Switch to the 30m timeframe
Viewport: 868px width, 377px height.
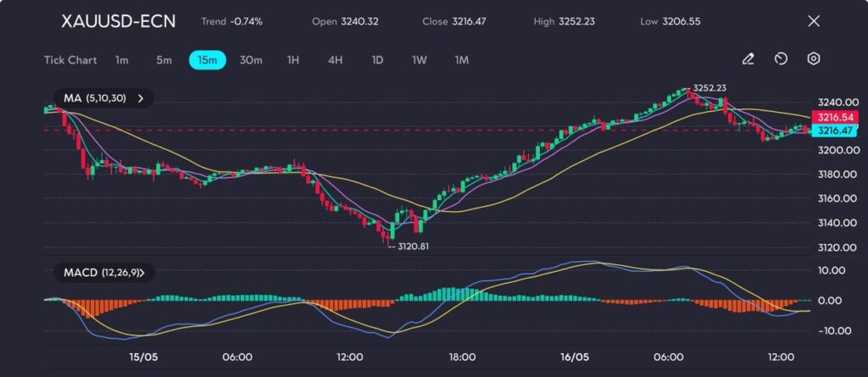tap(251, 60)
